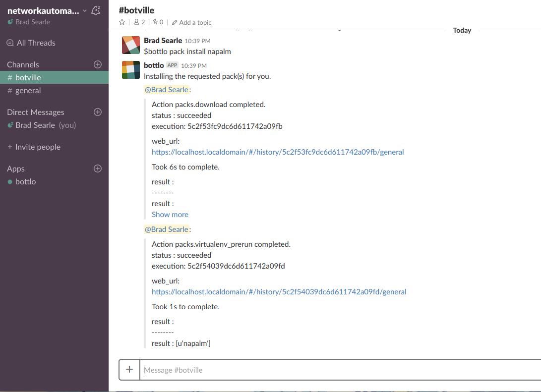
Task: Open the virtualenv_prerun history URL
Action: pyautogui.click(x=279, y=292)
